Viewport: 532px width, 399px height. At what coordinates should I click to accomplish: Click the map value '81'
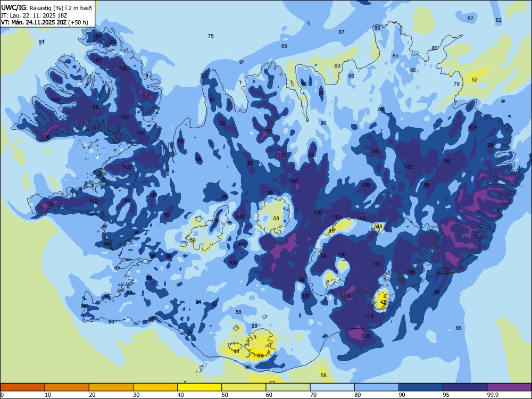[41, 42]
